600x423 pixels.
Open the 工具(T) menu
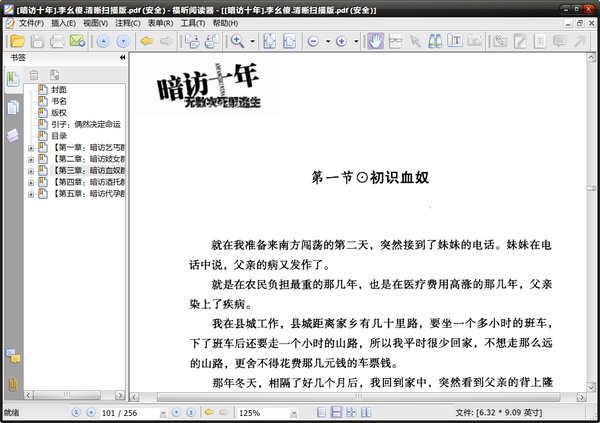coord(193,23)
